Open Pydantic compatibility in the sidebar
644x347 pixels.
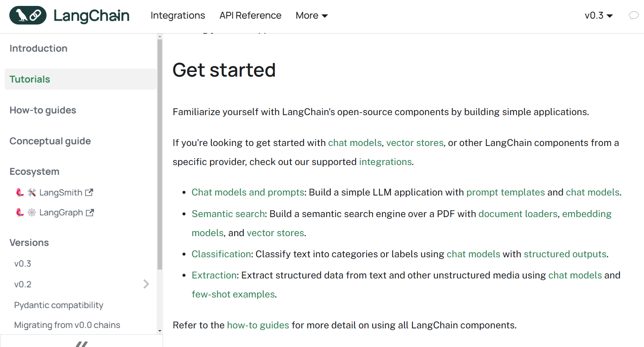click(58, 305)
